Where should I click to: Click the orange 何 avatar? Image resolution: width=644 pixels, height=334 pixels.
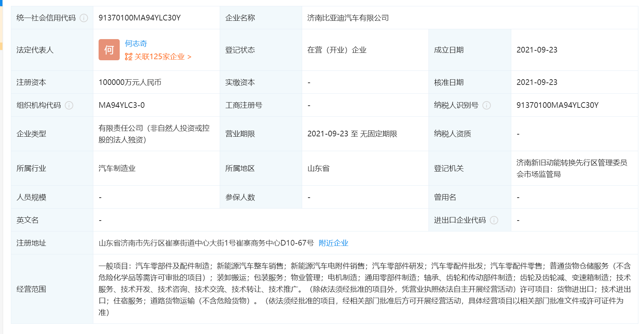click(109, 50)
